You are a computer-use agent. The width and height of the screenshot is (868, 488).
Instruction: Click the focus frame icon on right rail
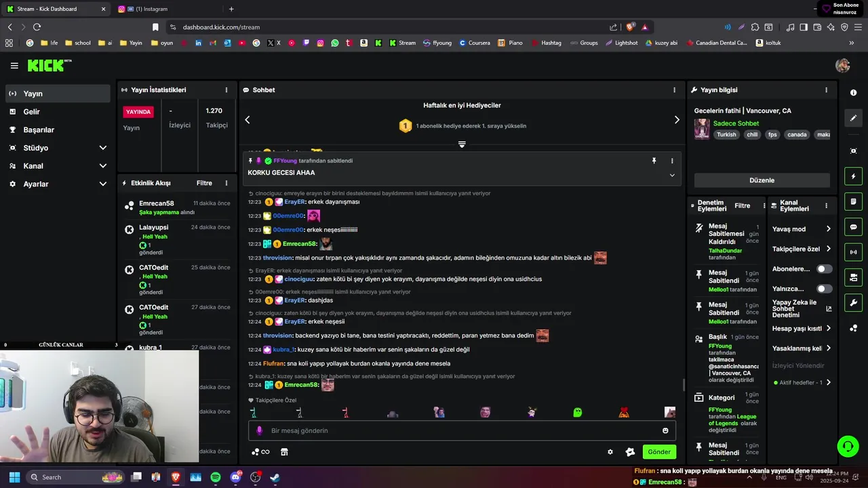pyautogui.click(x=853, y=150)
